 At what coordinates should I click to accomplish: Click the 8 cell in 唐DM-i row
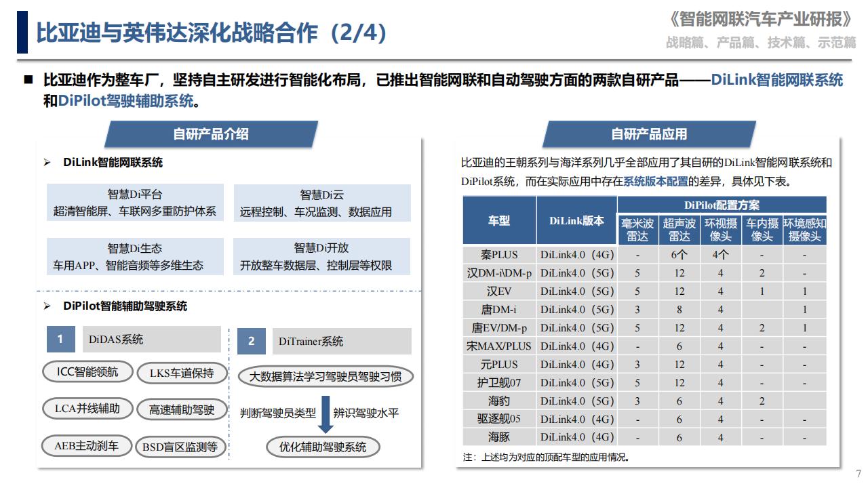pos(679,310)
